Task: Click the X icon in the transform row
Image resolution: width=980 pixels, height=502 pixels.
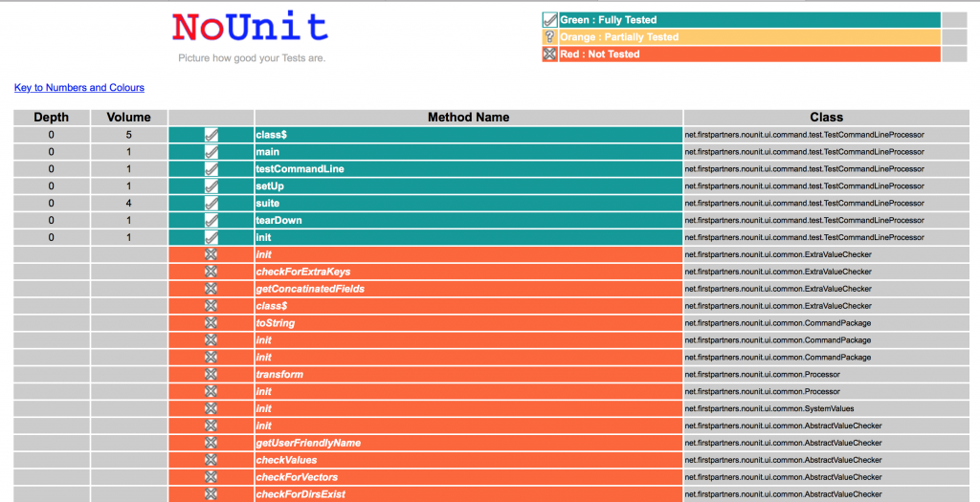Action: [x=211, y=375]
